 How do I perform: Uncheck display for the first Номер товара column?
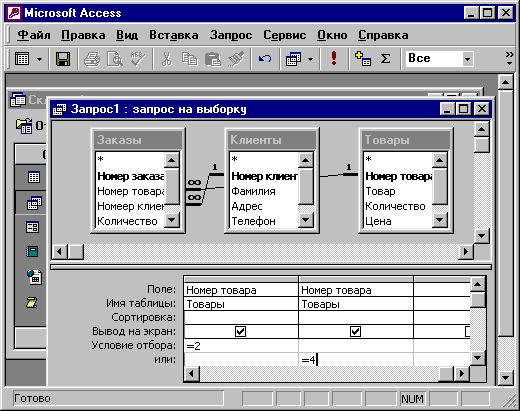[x=240, y=331]
